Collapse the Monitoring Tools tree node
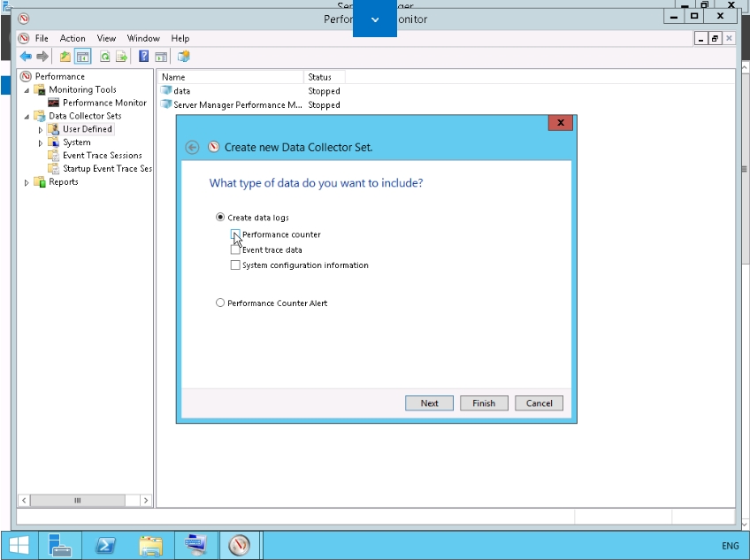Viewport: 750px width, 560px height. [x=27, y=90]
